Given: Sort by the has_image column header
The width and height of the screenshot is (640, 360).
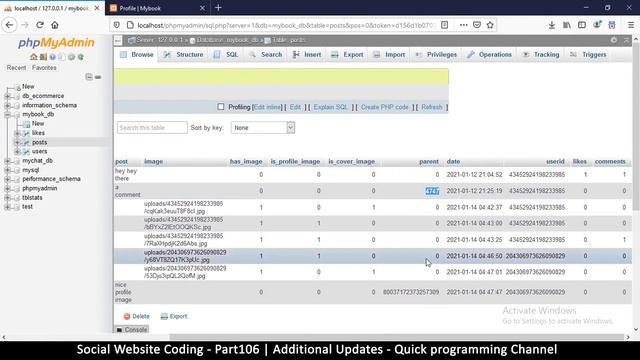Looking at the screenshot, I should pyautogui.click(x=246, y=162).
